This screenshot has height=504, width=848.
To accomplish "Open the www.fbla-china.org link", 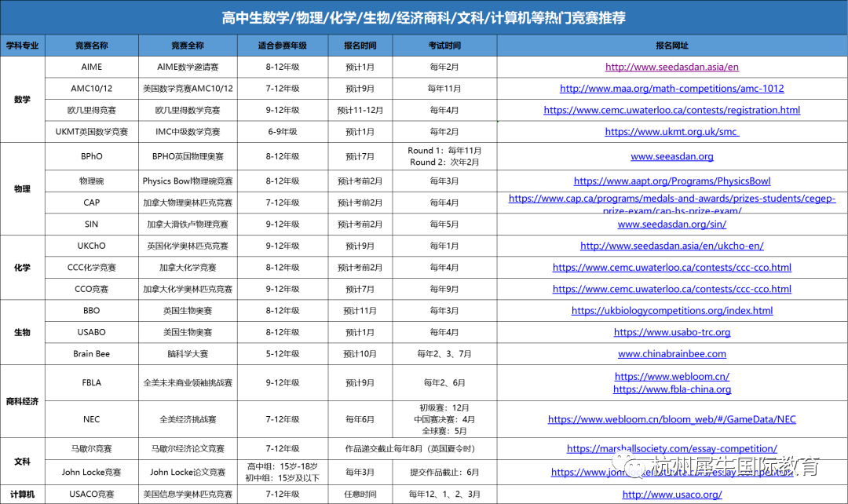I will (x=671, y=389).
